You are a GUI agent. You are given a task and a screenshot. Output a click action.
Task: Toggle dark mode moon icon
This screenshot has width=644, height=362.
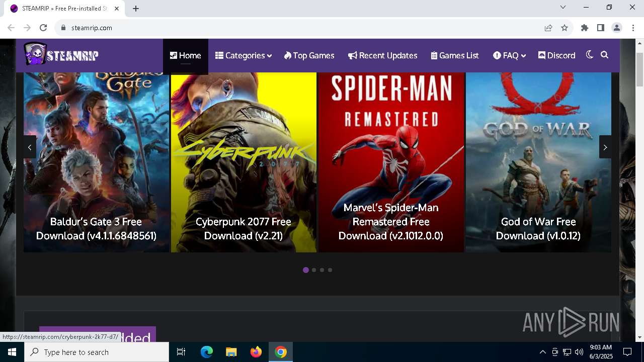tap(590, 55)
